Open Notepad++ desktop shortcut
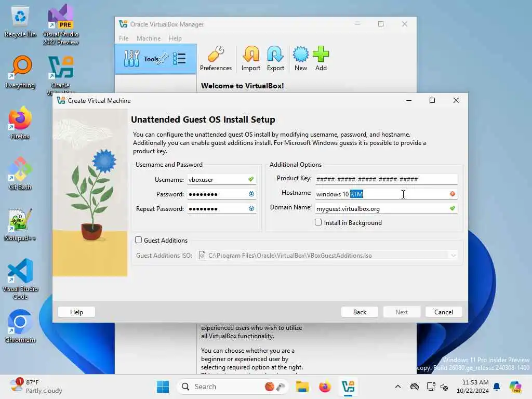 20,225
